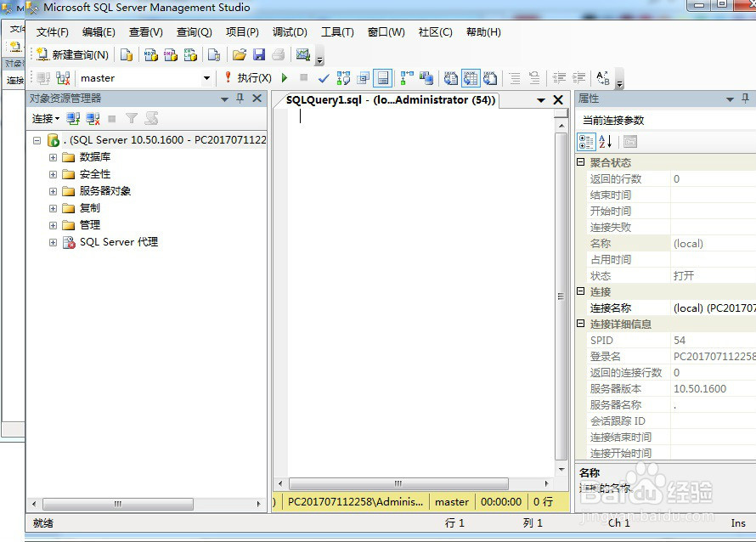Select the SQLQuery1.sql tab

[391, 99]
